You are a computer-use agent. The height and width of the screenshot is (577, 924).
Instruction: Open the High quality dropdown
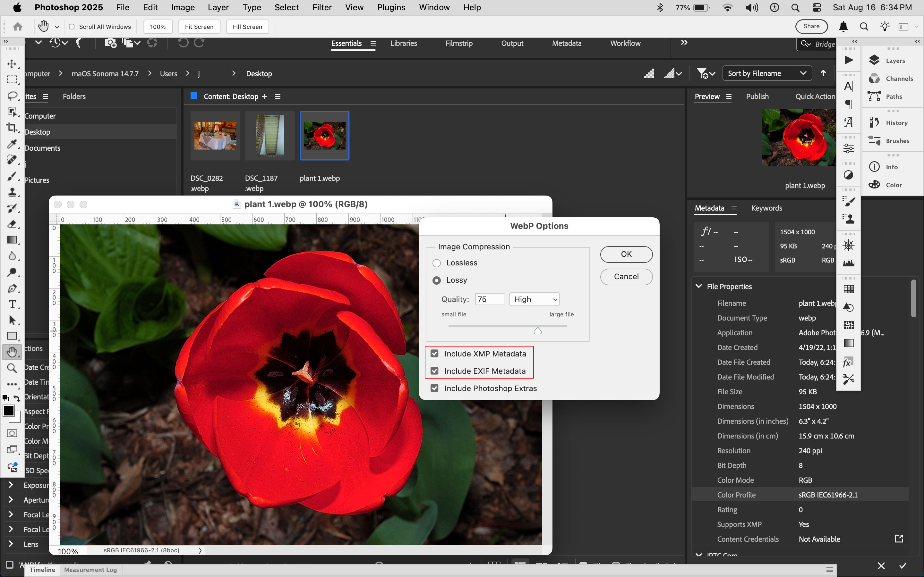click(534, 299)
